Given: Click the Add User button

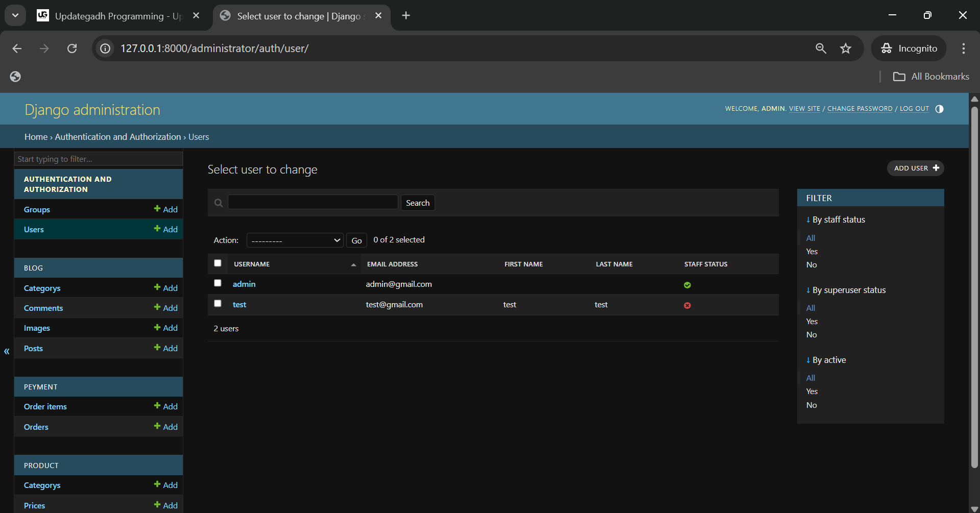Looking at the screenshot, I should point(915,168).
